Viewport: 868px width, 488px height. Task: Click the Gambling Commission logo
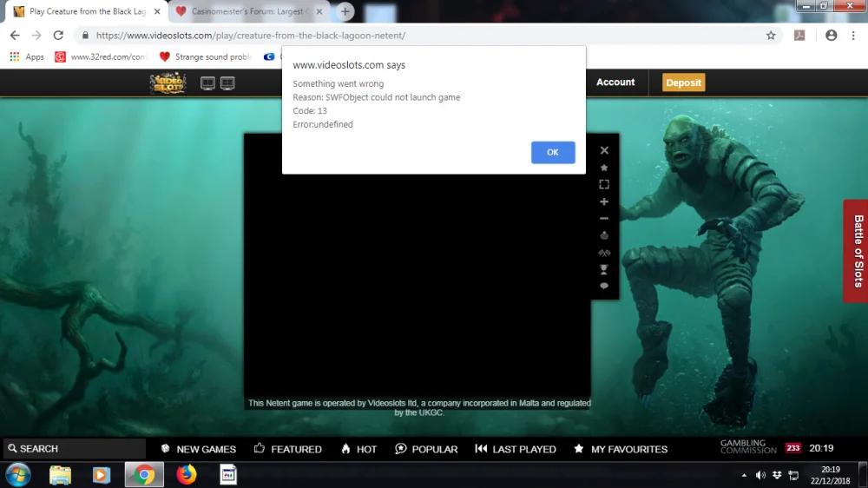748,447
